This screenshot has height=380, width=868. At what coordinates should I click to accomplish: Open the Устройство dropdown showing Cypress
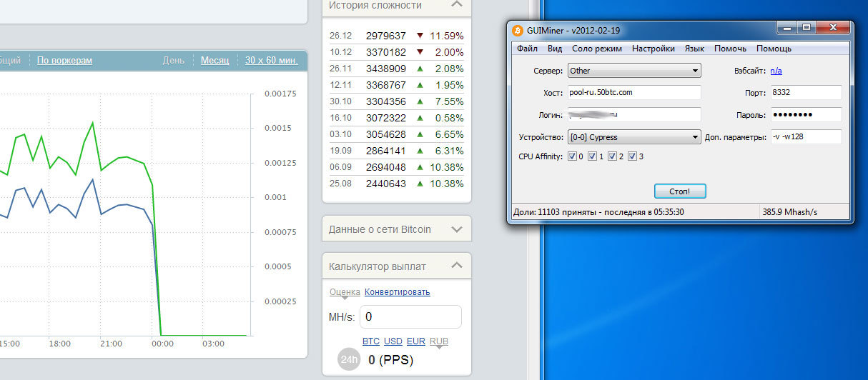pos(634,137)
